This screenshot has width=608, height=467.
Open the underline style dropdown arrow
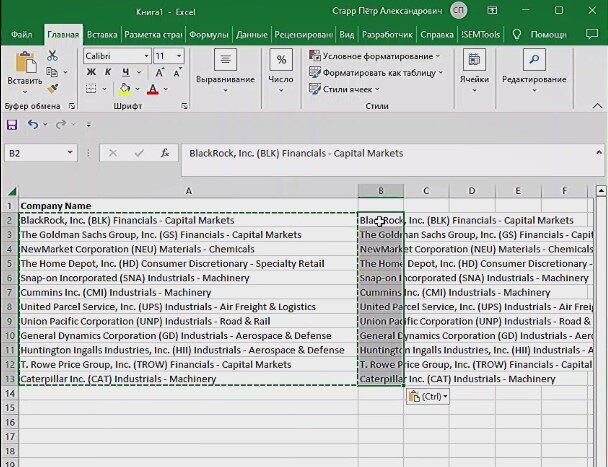pyautogui.click(x=139, y=72)
